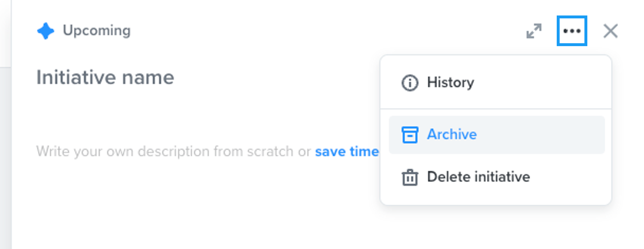644x249 pixels.
Task: Open the status picker beside the initiative title
Action: (46, 31)
